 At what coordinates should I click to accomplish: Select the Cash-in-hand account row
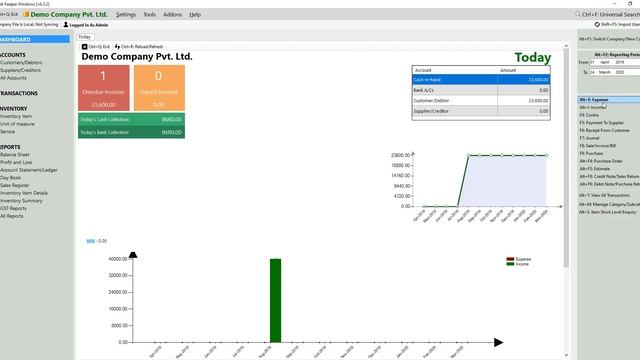tap(481, 80)
